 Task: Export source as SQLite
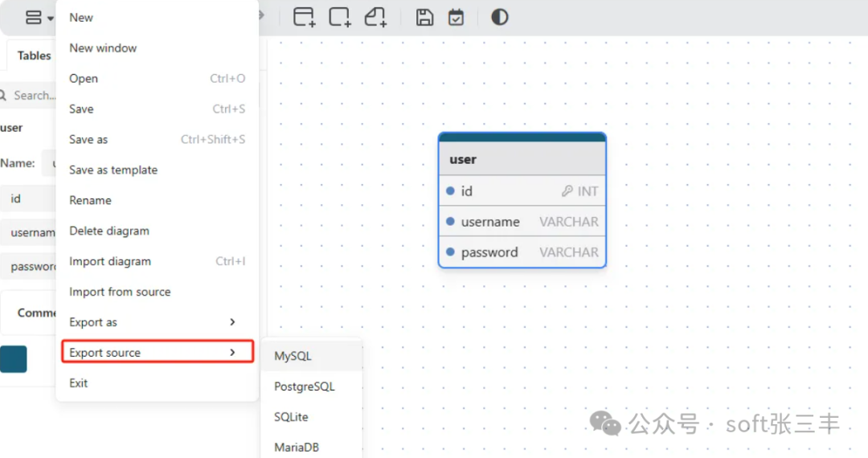tap(312, 417)
